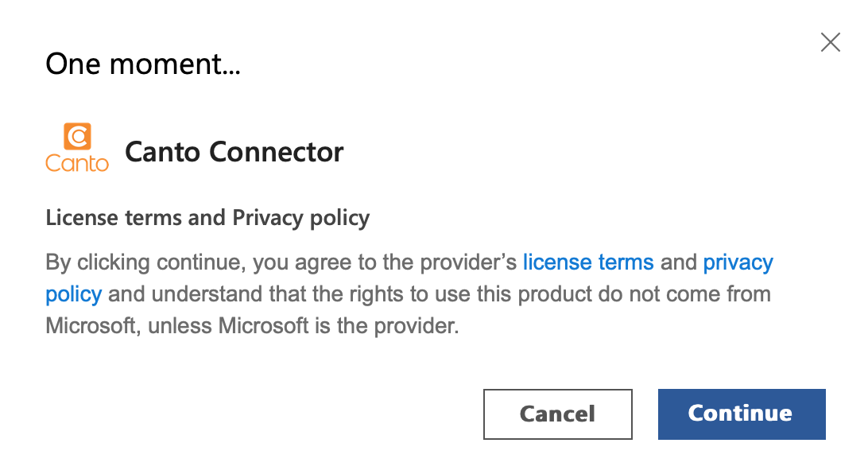Viewport: 868px width, 474px height.
Task: Close the dialog with the X icon
Action: (x=831, y=42)
